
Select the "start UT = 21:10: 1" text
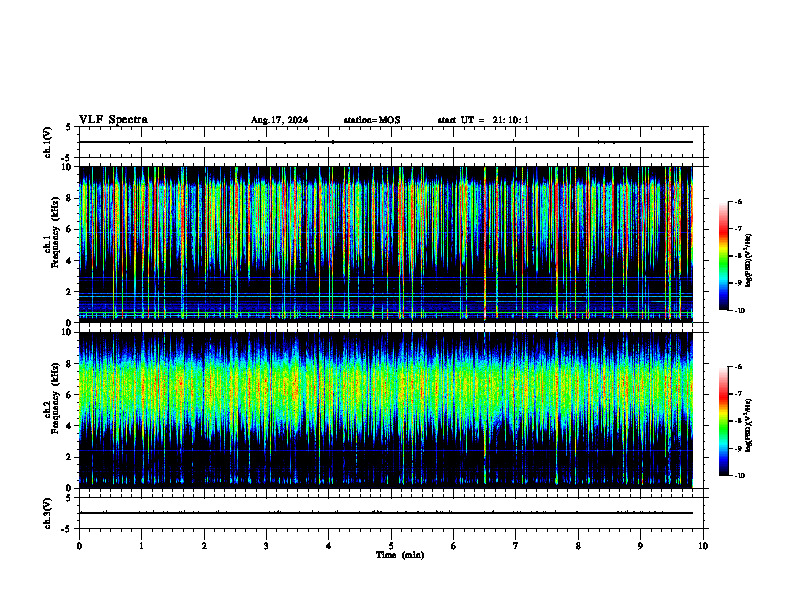tap(483, 120)
